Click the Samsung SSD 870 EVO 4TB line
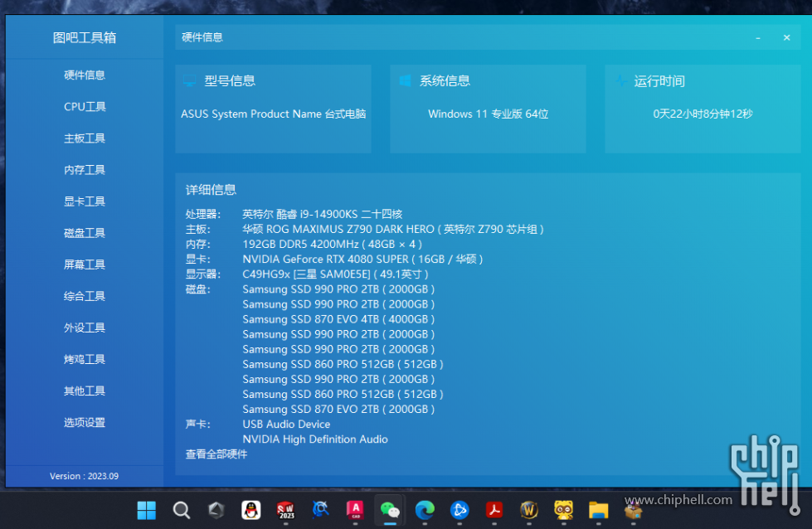This screenshot has width=812, height=529. tap(338, 319)
